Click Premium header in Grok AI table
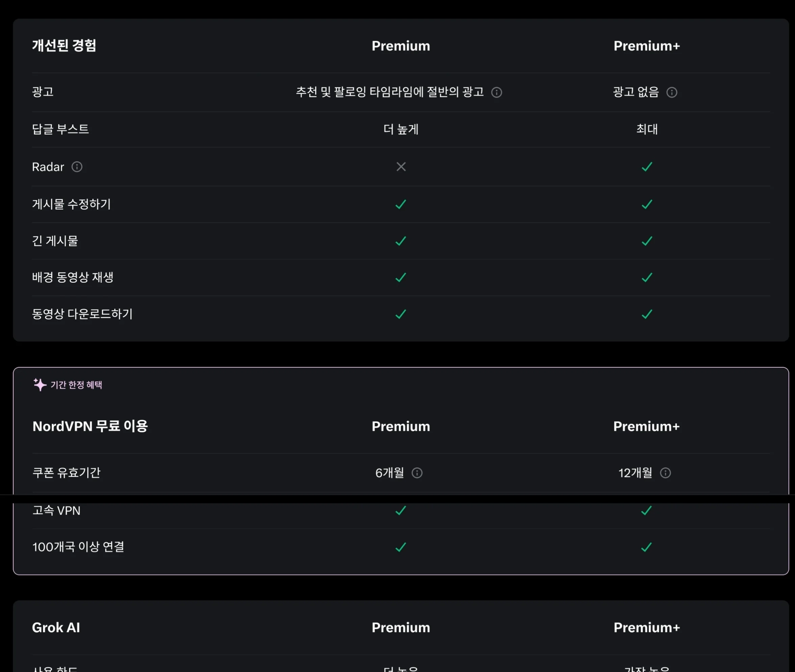Screen dimensions: 795x672 coord(401,627)
